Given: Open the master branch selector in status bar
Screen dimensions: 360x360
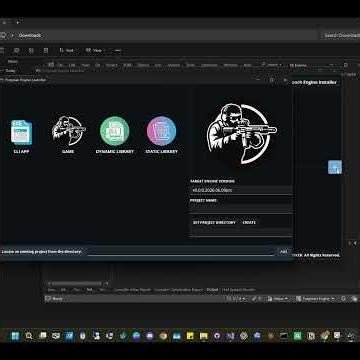Looking at the screenshot, I should click(x=278, y=299).
